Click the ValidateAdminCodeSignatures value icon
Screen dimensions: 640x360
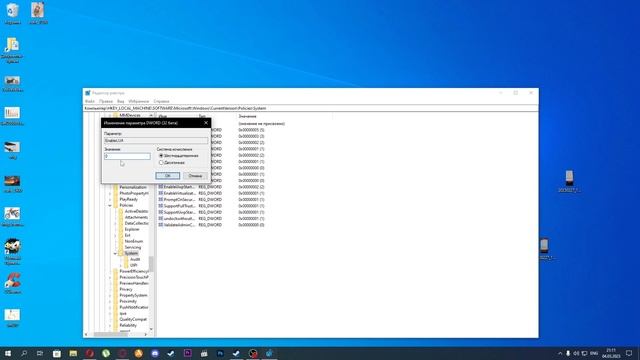(x=161, y=225)
